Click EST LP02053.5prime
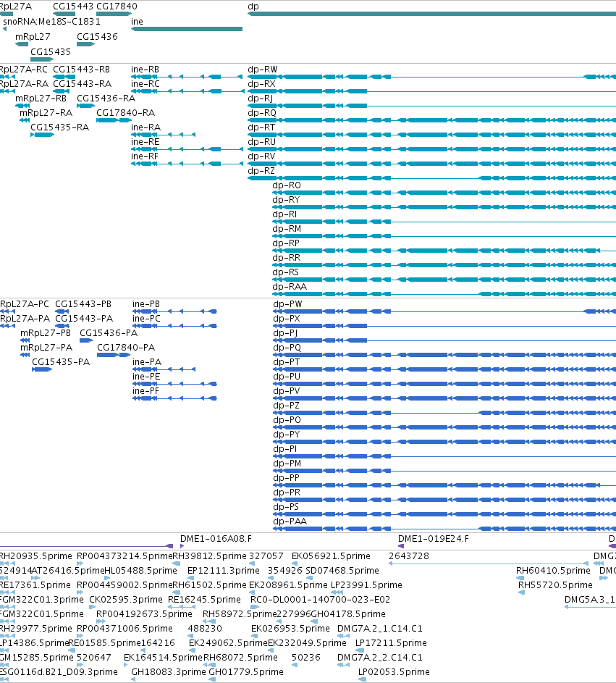616x683 pixels. (361, 679)
